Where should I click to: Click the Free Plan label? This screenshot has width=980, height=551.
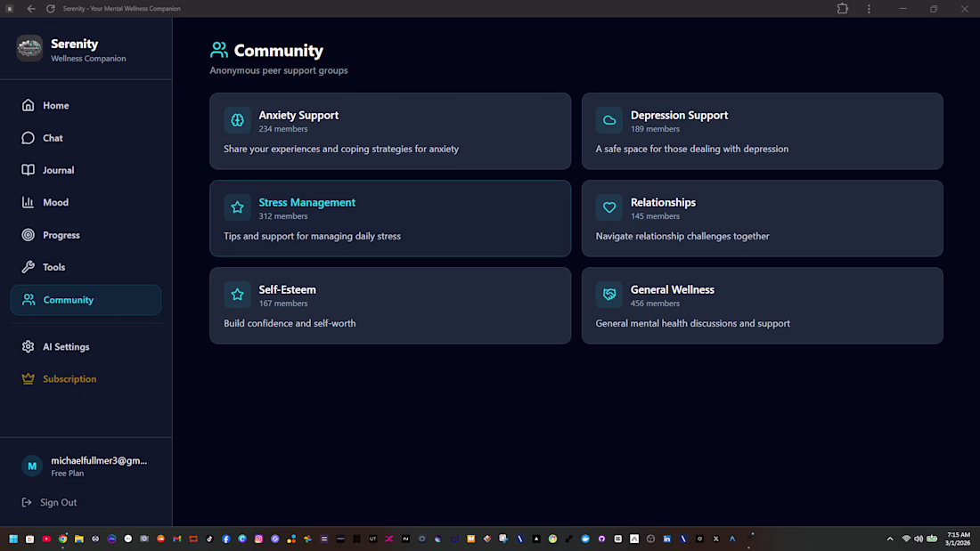coord(68,474)
